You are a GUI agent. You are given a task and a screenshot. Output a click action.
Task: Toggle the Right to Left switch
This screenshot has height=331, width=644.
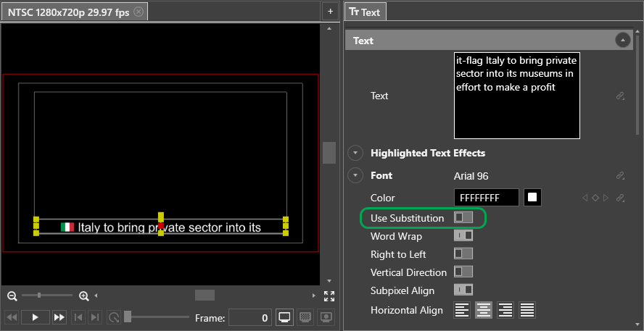[x=463, y=254]
